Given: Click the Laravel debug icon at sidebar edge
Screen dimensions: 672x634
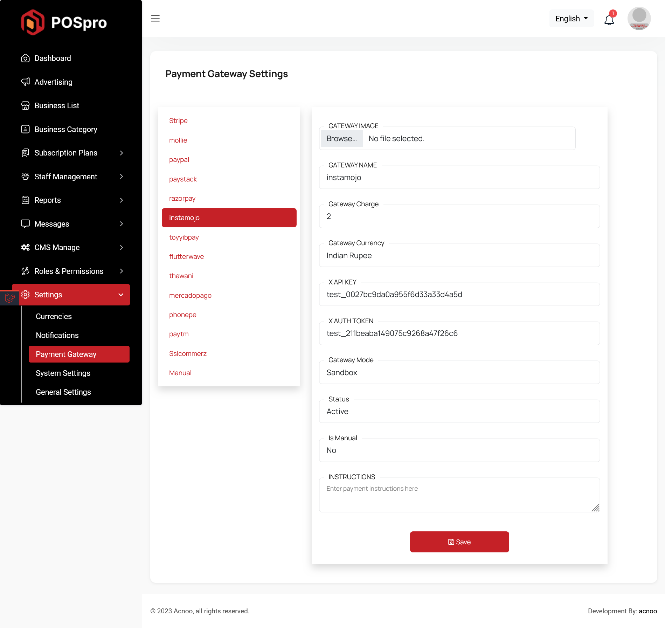Looking at the screenshot, I should click(x=9, y=298).
